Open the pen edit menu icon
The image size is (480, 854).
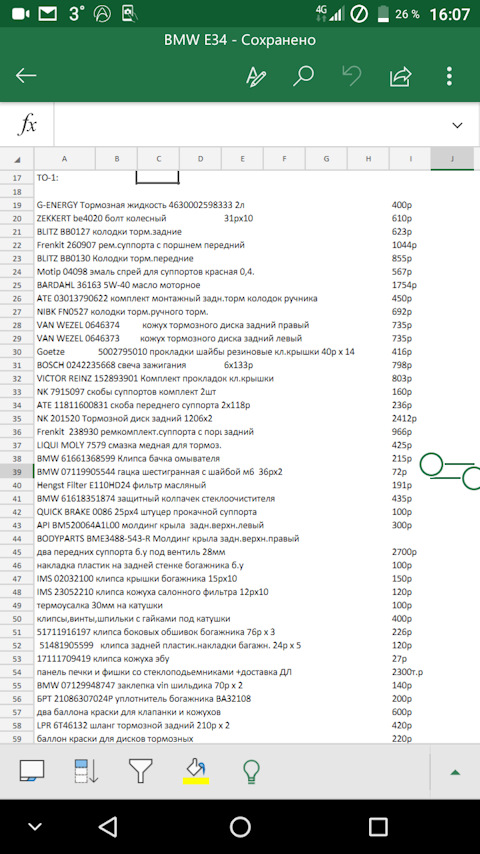[x=255, y=76]
